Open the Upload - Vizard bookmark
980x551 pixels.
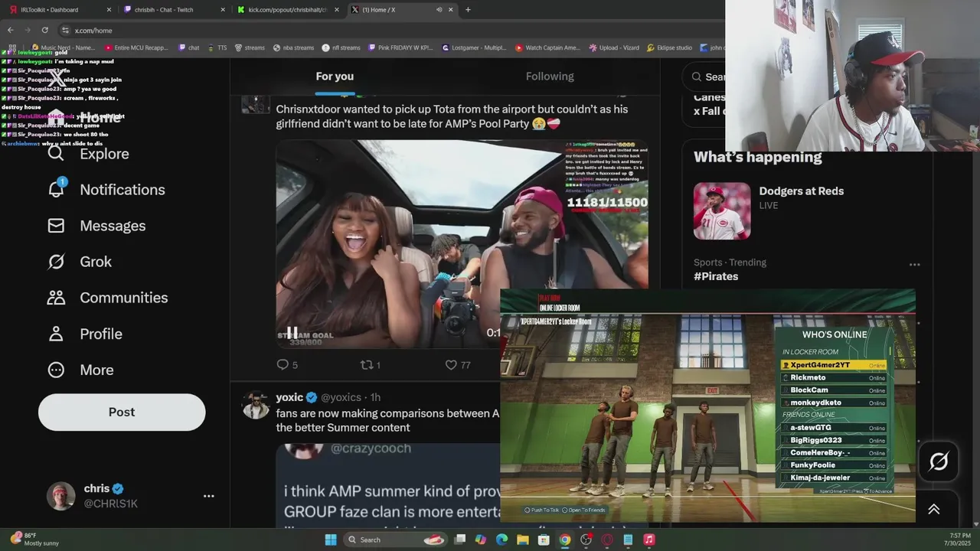point(614,47)
